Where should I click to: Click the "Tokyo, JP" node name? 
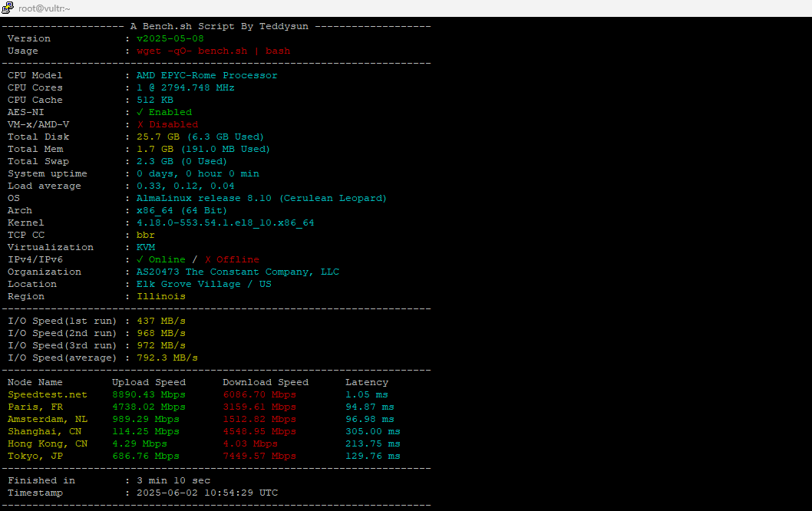pos(35,457)
